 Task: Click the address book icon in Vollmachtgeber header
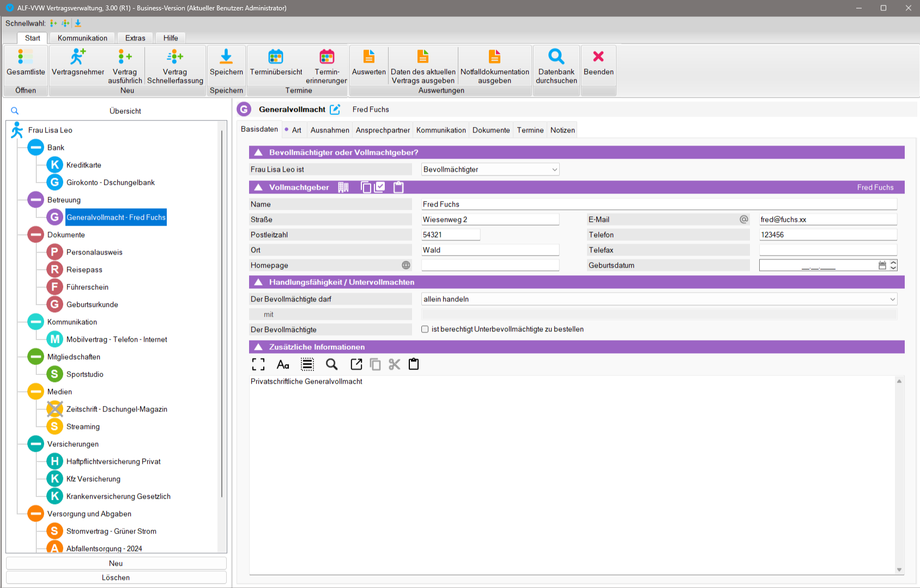point(343,187)
